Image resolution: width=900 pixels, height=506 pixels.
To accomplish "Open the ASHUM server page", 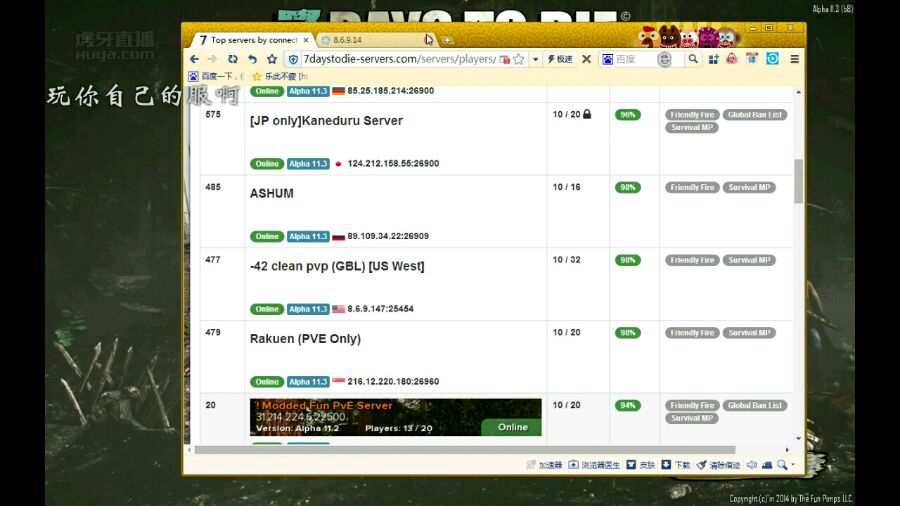I will coord(271,193).
